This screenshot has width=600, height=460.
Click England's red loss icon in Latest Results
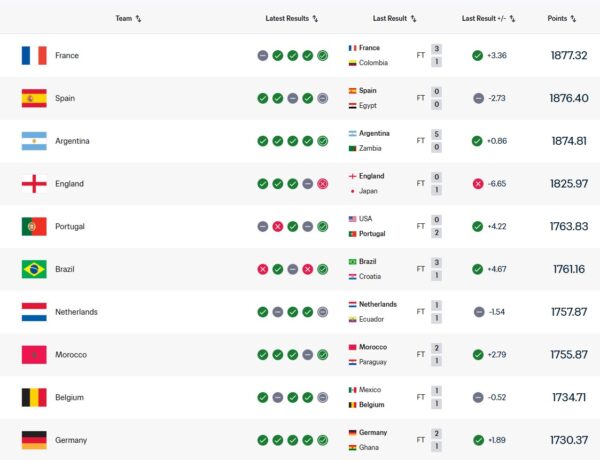(322, 184)
